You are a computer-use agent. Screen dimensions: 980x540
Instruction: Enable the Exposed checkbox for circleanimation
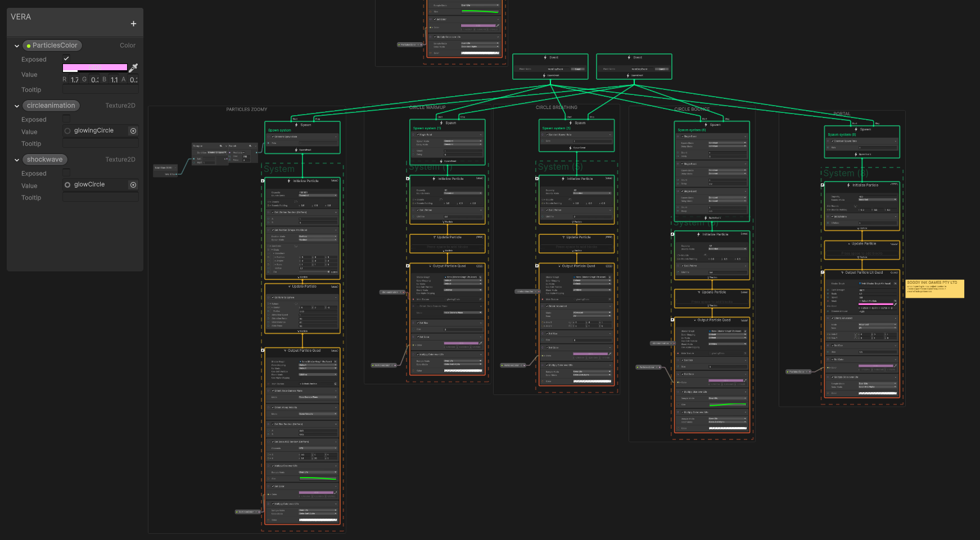click(x=67, y=119)
